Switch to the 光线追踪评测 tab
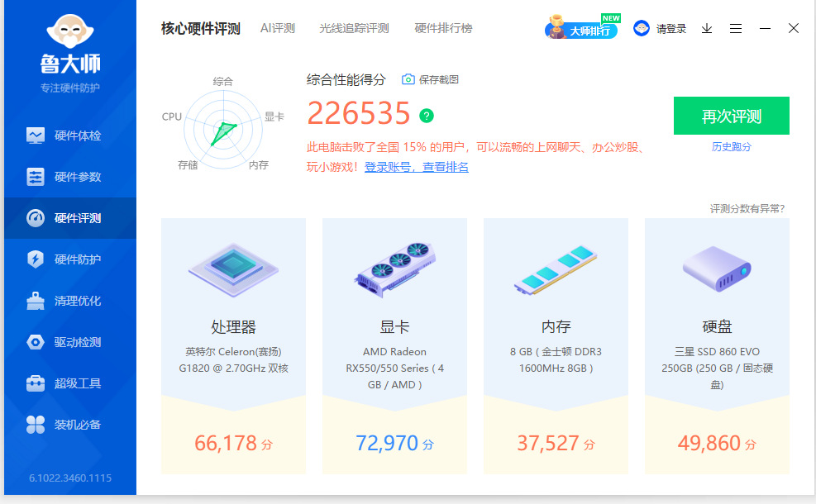 click(354, 28)
